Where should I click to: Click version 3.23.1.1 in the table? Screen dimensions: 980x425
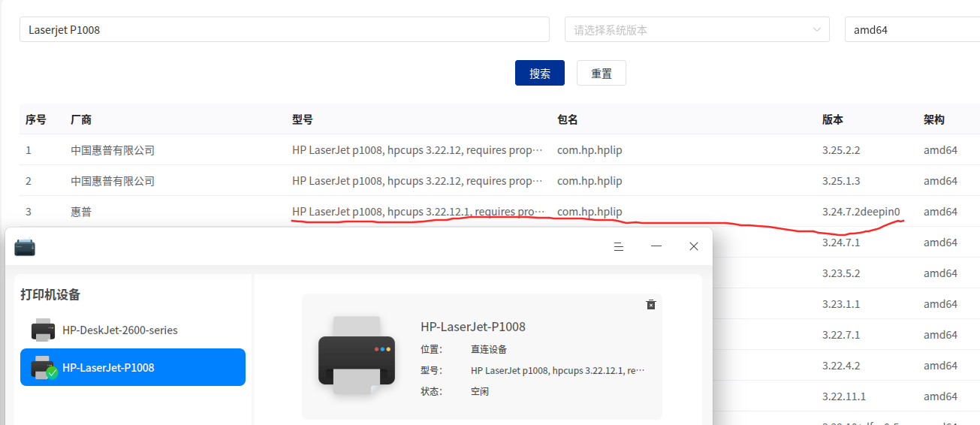[x=841, y=304]
